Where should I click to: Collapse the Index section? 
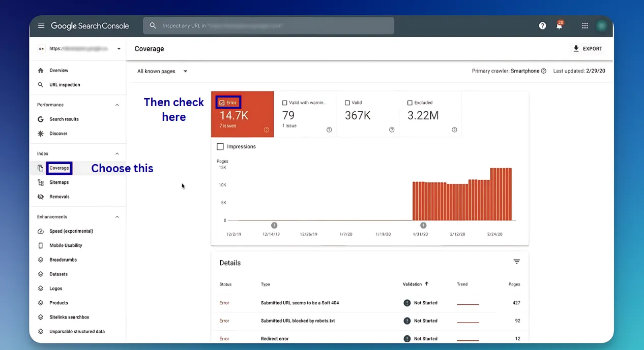coord(117,154)
